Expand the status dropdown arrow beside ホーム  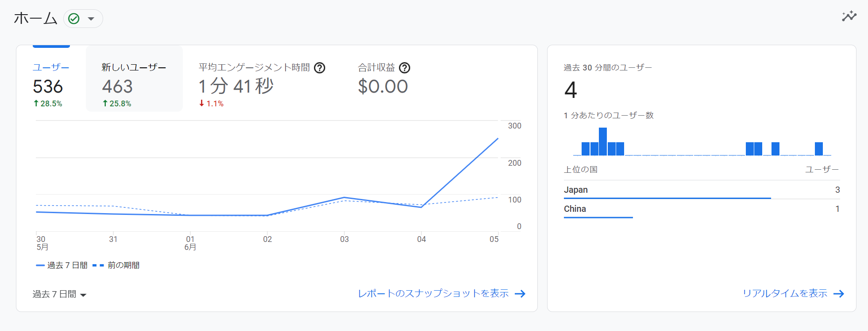click(x=91, y=19)
